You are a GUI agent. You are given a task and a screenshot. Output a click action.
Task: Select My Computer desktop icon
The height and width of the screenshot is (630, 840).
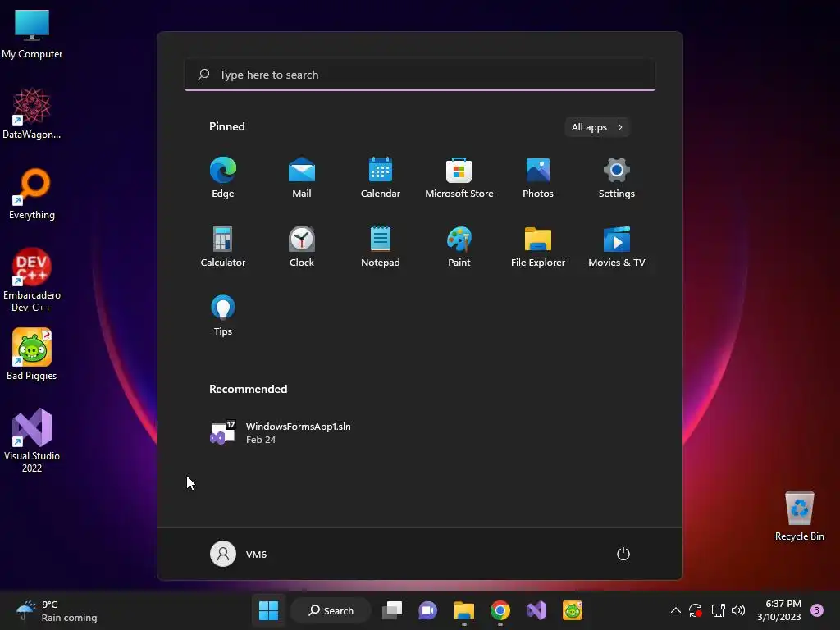pos(32,34)
